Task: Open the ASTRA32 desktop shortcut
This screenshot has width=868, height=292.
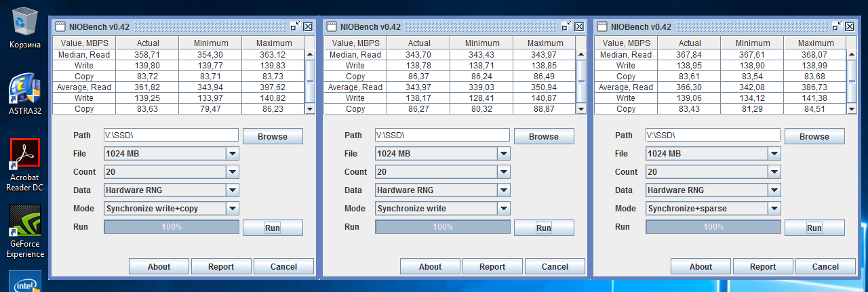Action: (25, 91)
